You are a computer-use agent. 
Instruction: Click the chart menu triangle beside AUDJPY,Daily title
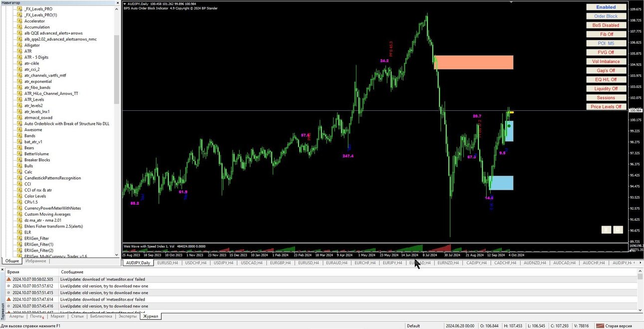point(125,4)
